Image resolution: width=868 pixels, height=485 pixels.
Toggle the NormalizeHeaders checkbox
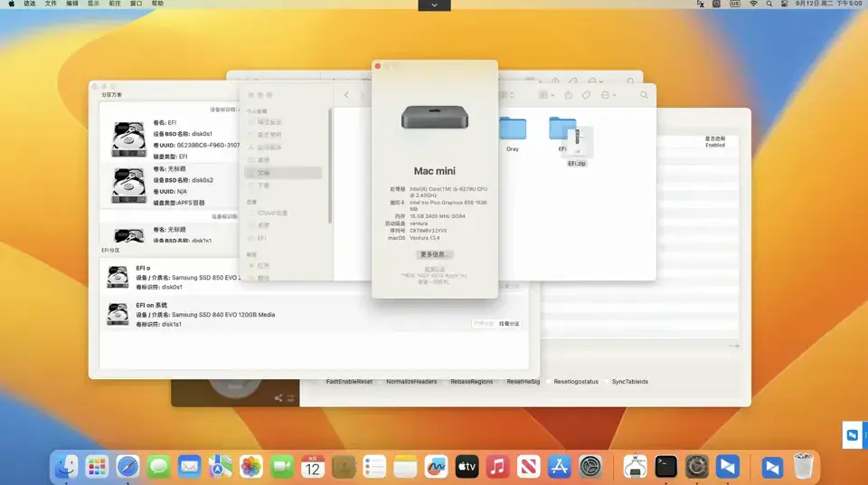381,381
